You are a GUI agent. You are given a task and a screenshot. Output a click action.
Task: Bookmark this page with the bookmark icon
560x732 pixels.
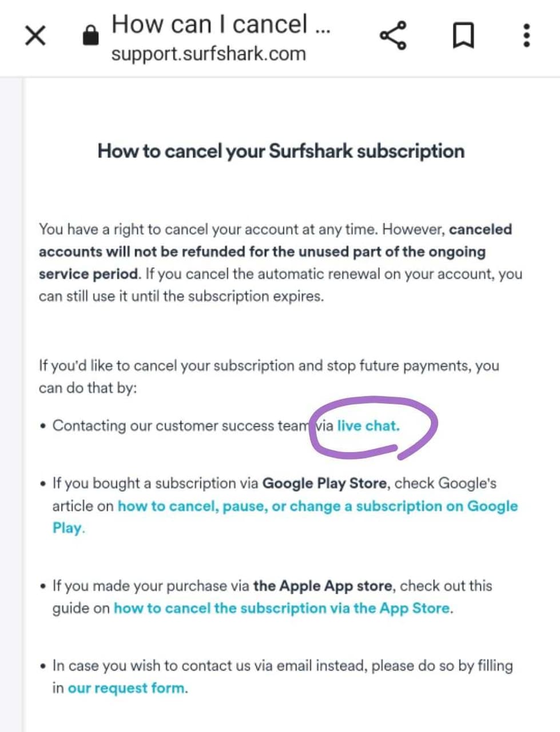pyautogui.click(x=463, y=36)
